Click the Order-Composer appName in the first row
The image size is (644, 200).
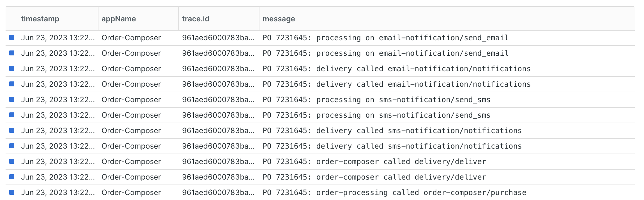tap(131, 38)
